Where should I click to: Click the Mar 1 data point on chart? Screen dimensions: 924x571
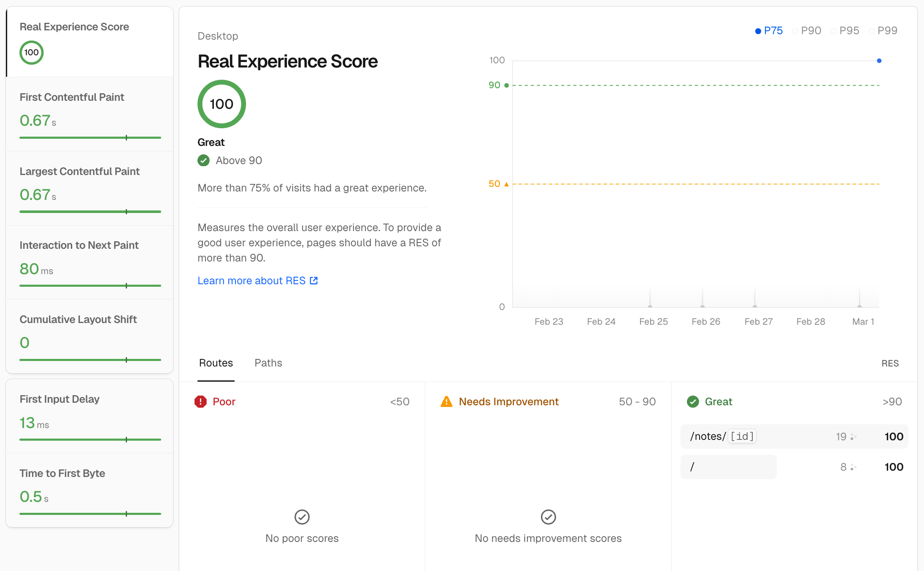point(879,61)
